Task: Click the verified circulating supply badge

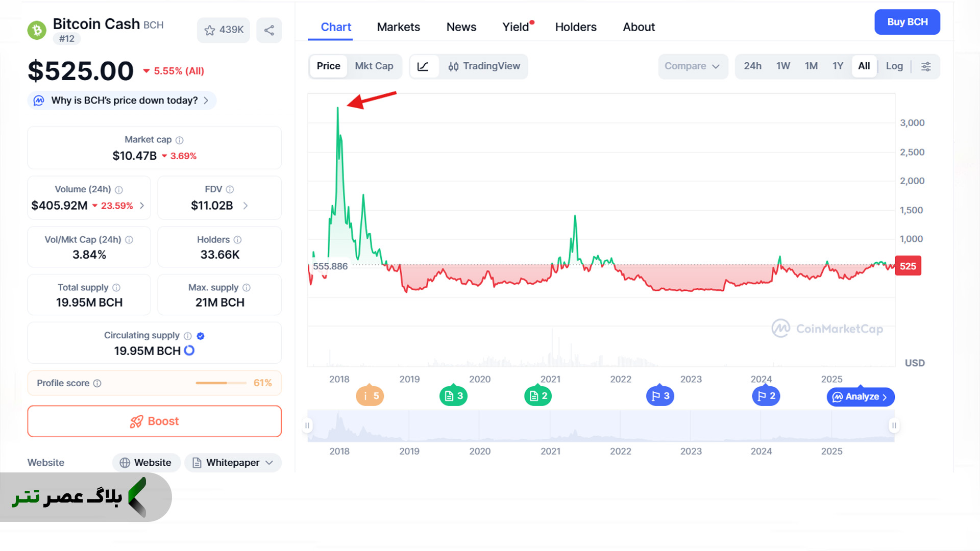Action: click(x=201, y=336)
